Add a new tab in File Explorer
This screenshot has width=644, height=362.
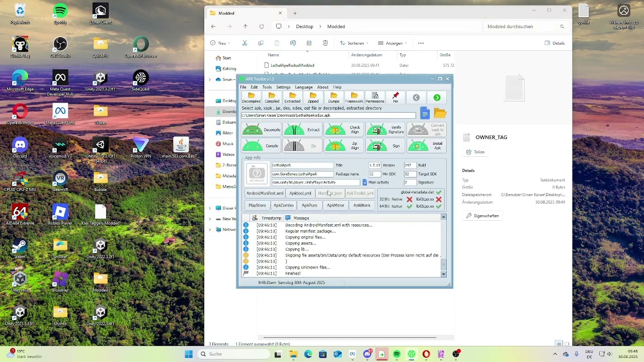coord(295,13)
